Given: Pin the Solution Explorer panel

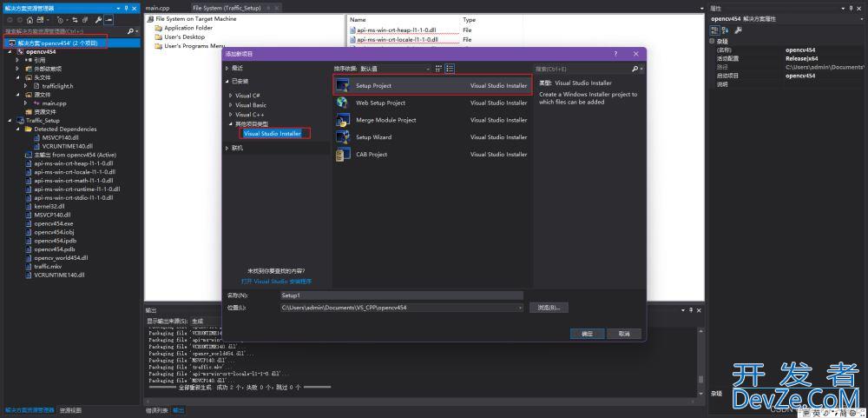Looking at the screenshot, I should tap(126, 9).
